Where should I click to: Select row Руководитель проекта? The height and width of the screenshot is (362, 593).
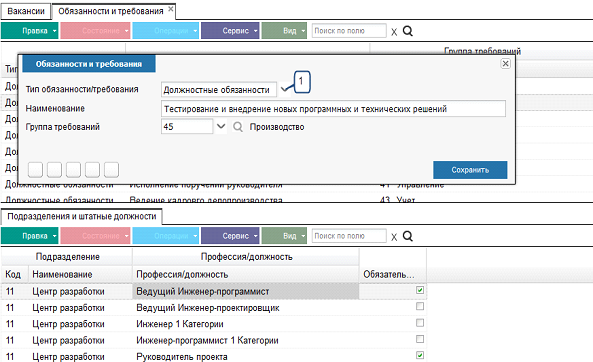pyautogui.click(x=214, y=356)
